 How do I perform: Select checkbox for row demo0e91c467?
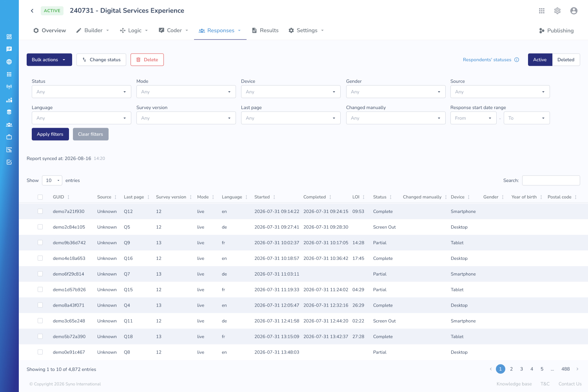point(40,352)
